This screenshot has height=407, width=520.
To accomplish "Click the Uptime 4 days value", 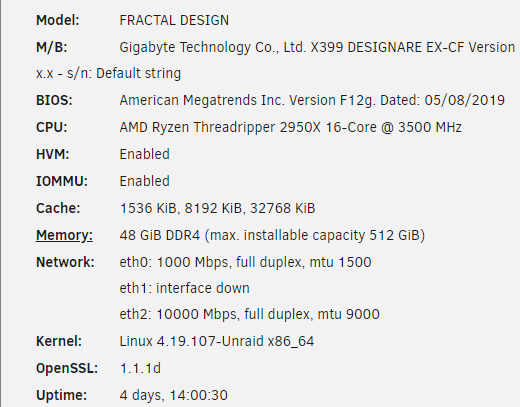I will (x=173, y=395).
